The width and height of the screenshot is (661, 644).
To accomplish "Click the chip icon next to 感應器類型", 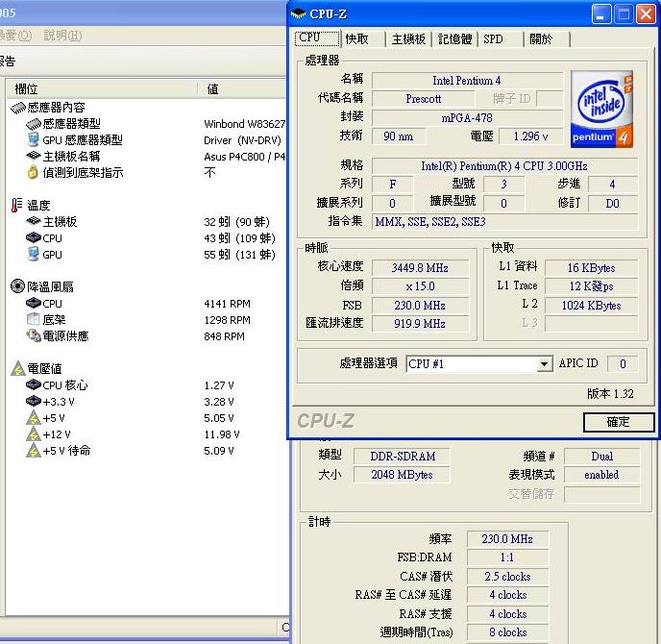I will (34, 124).
